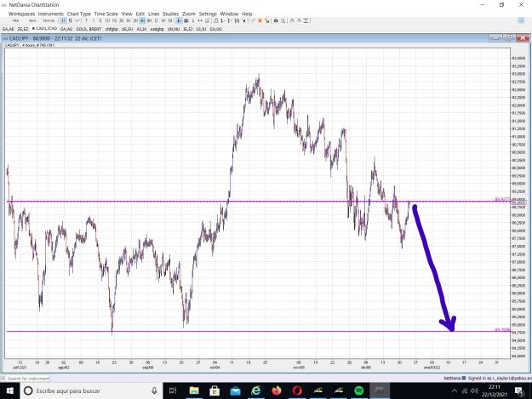The width and height of the screenshot is (532, 399).
Task: Open the Edit menu
Action: 140,14
